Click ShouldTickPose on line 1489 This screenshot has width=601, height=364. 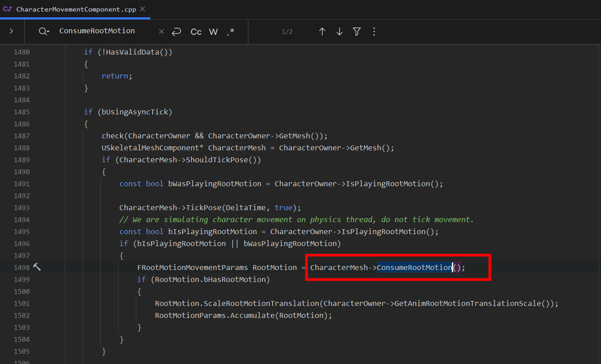[217, 160]
